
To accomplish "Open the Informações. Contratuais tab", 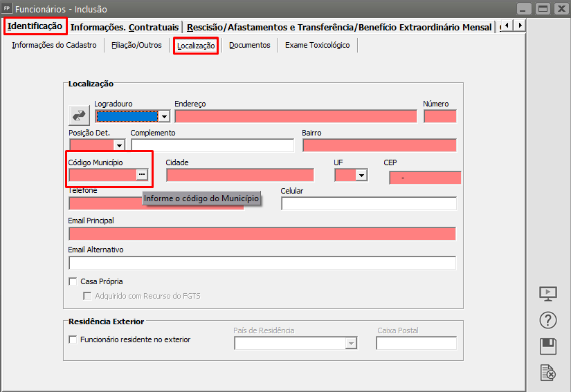I will tap(125, 27).
